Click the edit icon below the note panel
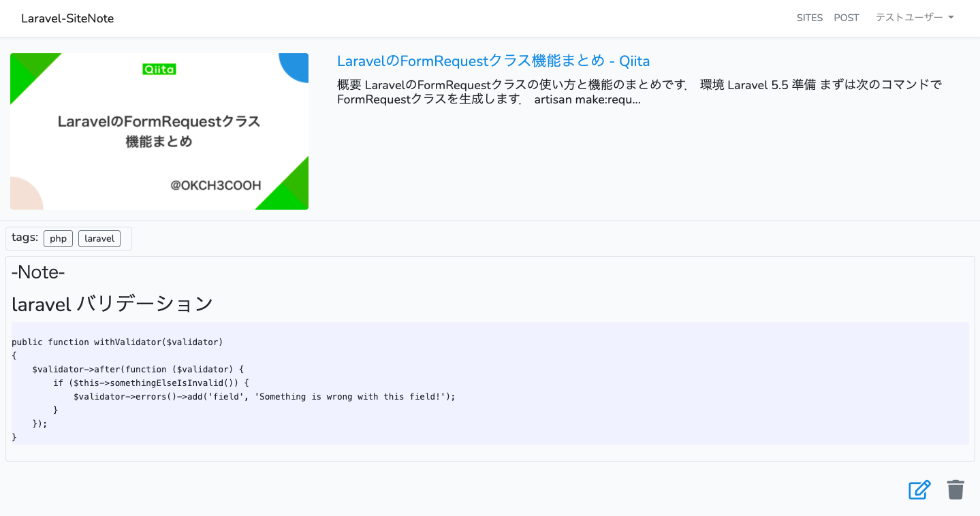 tap(919, 489)
